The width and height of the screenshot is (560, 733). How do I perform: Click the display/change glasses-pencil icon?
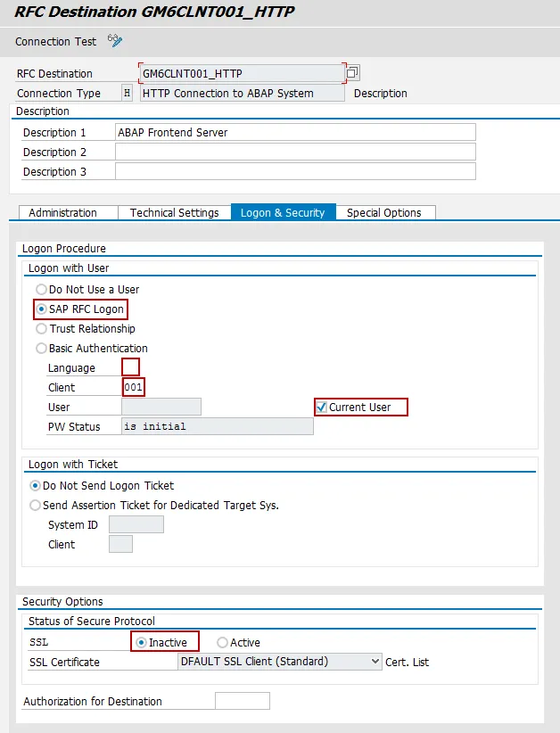tap(114, 41)
